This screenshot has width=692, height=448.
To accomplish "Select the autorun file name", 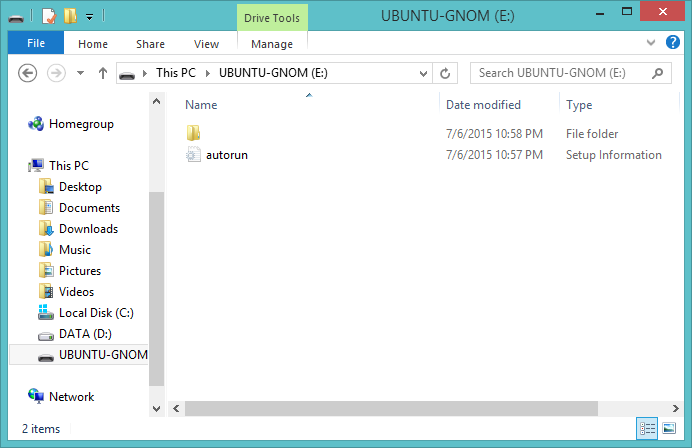I will pos(227,155).
